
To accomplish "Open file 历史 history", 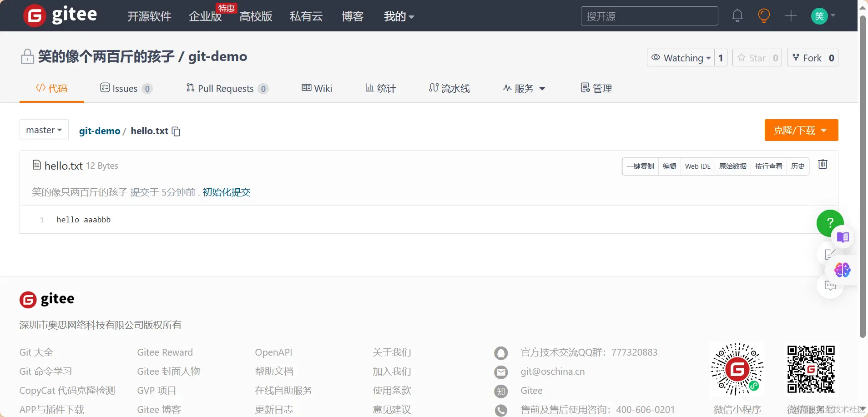I will point(797,166).
